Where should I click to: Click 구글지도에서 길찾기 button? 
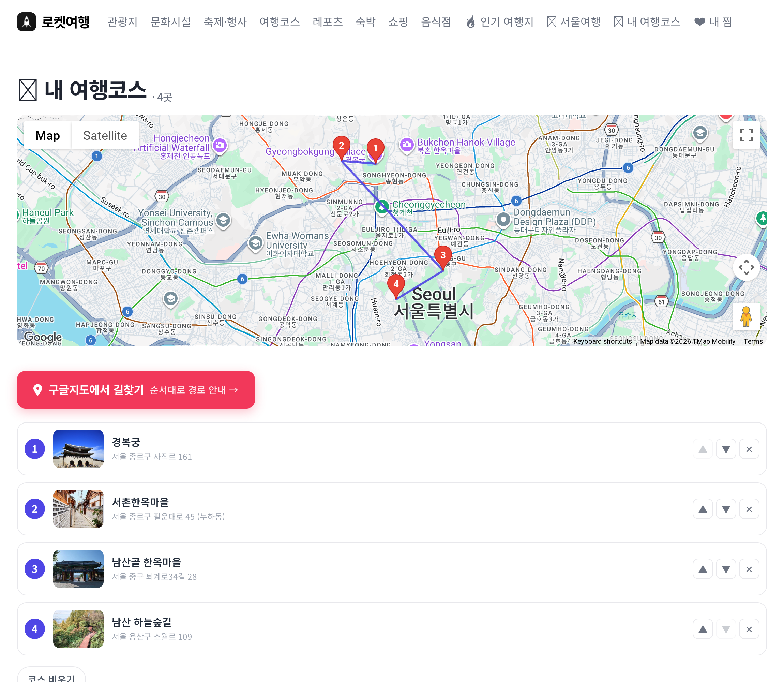(136, 390)
